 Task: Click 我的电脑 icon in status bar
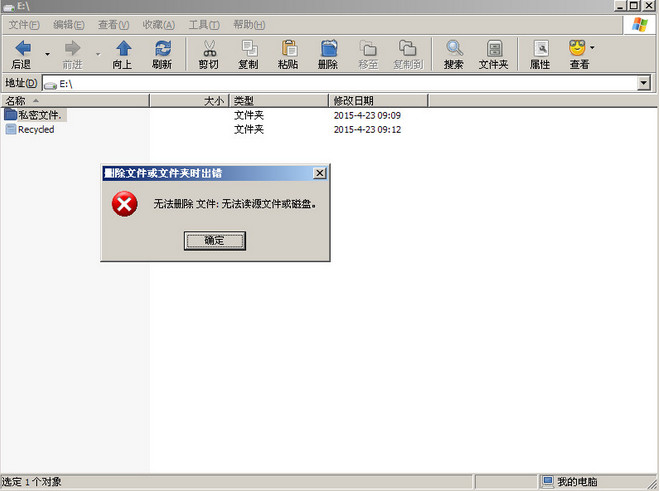click(548, 481)
